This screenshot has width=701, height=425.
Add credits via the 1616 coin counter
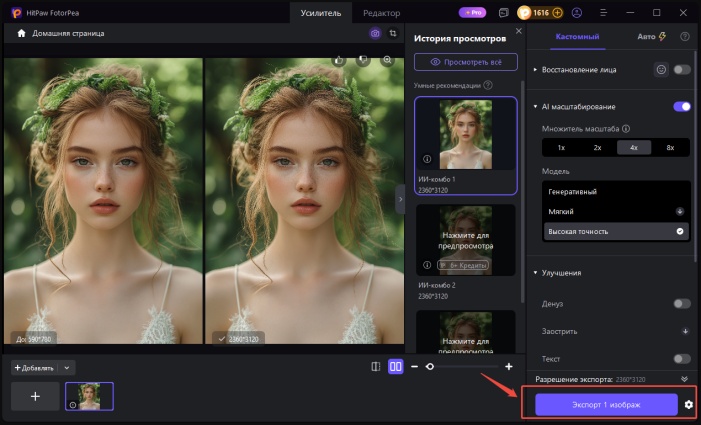point(540,13)
